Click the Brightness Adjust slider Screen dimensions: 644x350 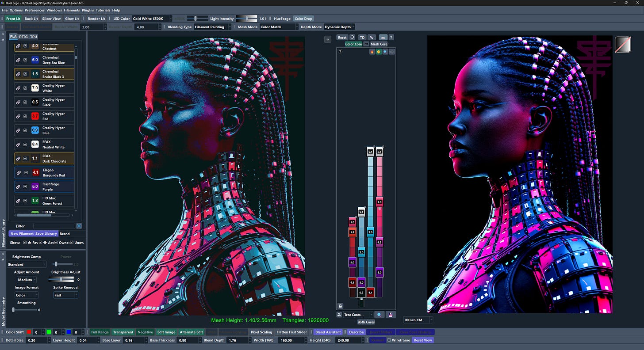[61, 280]
